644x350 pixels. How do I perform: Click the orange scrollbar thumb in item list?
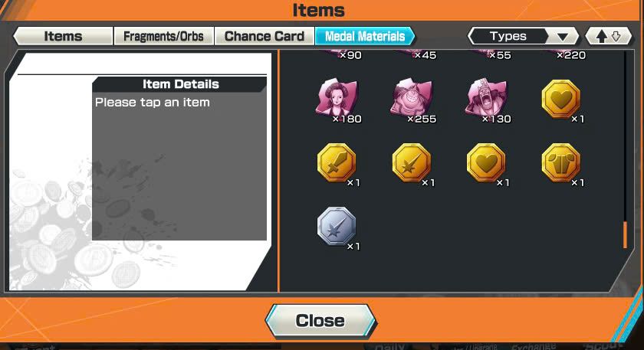625,234
